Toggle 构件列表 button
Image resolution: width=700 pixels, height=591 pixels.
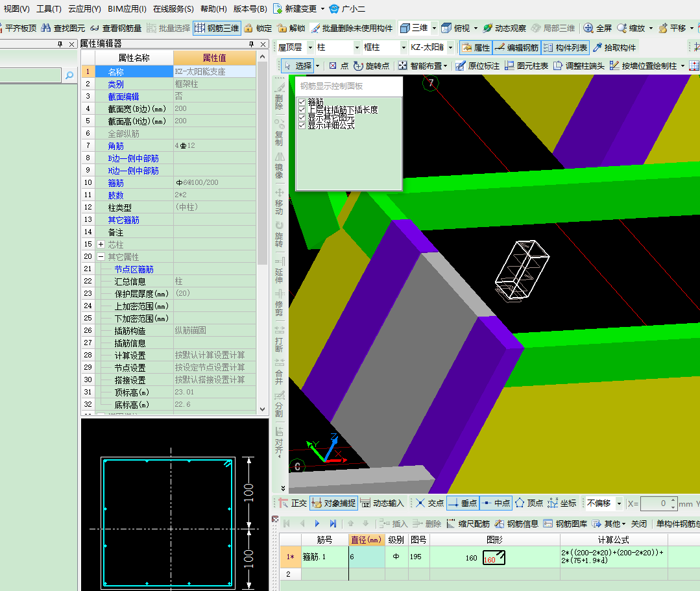(566, 47)
